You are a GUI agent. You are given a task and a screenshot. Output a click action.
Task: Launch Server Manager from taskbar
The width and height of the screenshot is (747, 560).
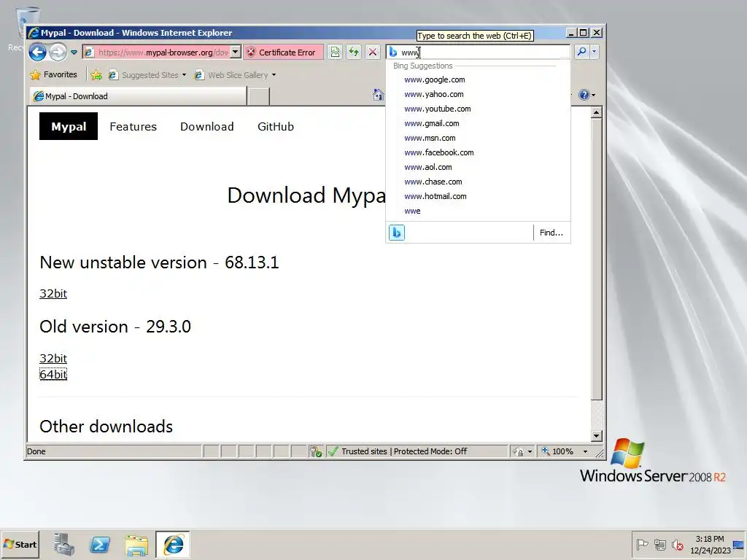64,544
